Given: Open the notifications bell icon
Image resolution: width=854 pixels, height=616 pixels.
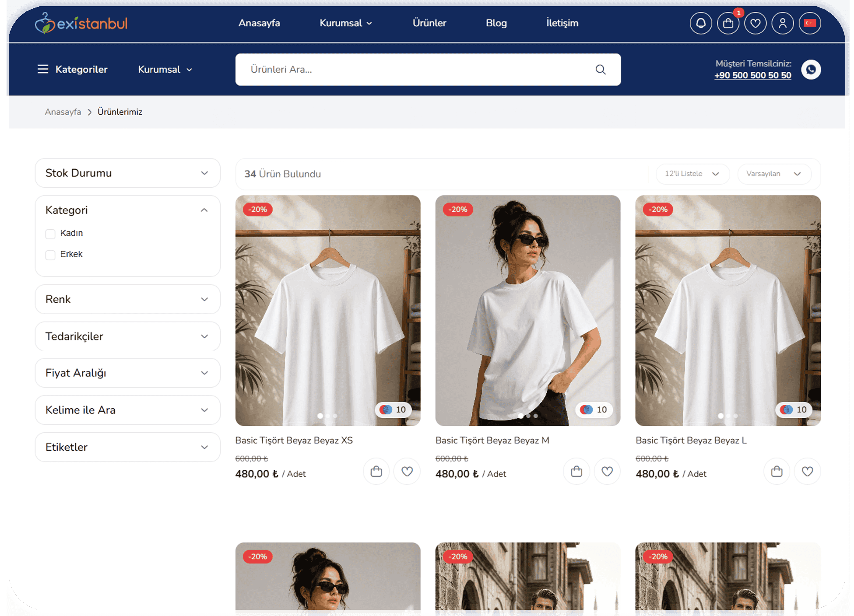Looking at the screenshot, I should (701, 23).
